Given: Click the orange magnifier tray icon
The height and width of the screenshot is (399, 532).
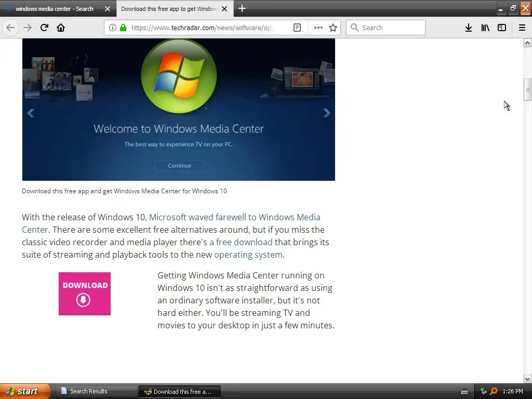Looking at the screenshot, I should coord(494,391).
